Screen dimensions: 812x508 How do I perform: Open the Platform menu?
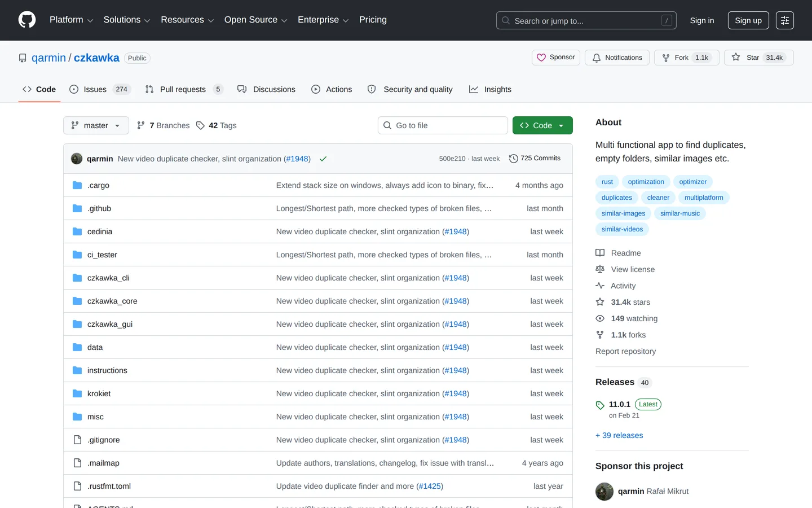71,20
